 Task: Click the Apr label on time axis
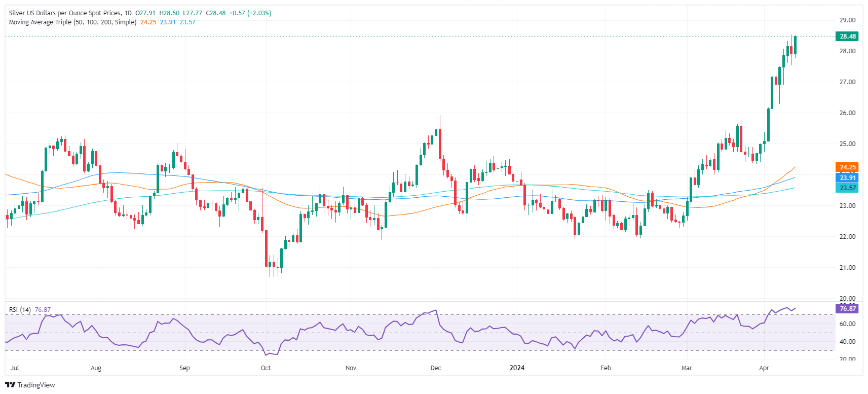764,368
